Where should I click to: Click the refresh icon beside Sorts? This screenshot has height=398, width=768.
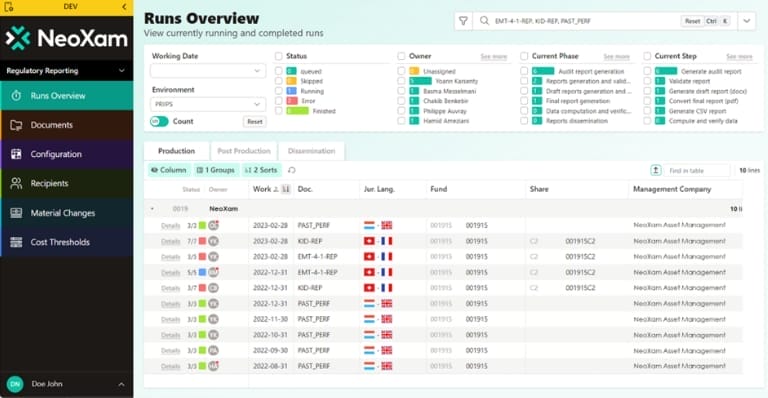point(292,170)
